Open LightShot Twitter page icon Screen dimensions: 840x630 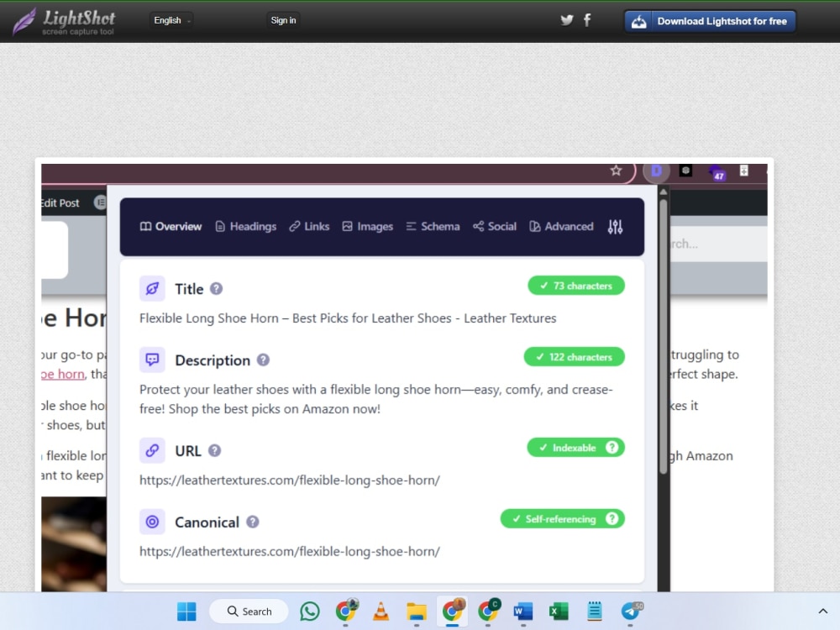567,20
